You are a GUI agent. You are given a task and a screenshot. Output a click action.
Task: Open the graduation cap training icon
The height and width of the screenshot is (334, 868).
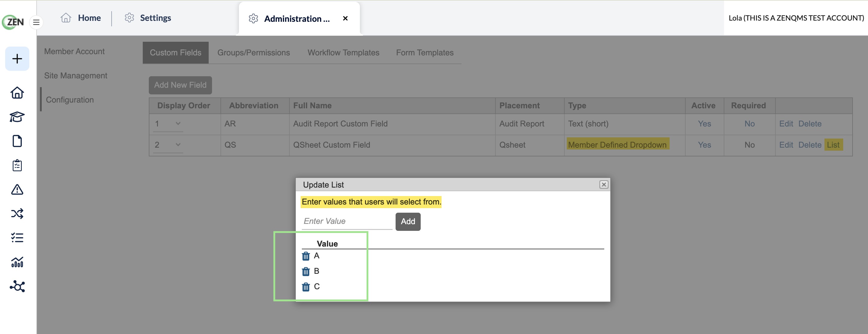click(17, 117)
